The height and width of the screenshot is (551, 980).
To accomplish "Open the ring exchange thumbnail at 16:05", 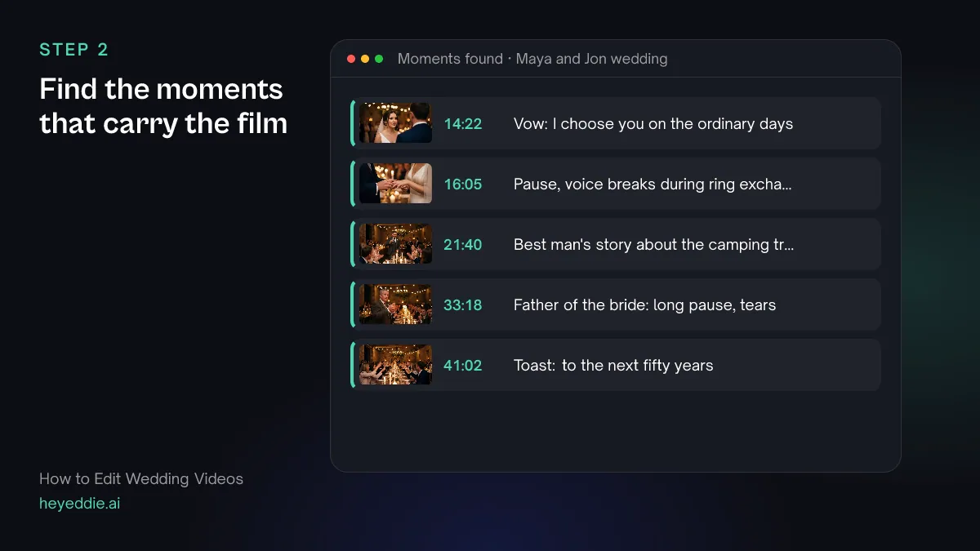I will click(x=395, y=184).
